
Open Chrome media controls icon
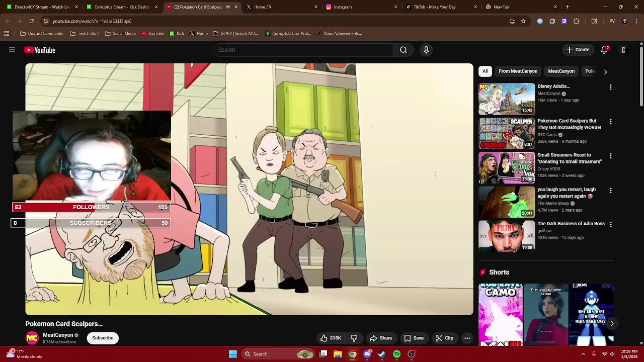(x=612, y=21)
